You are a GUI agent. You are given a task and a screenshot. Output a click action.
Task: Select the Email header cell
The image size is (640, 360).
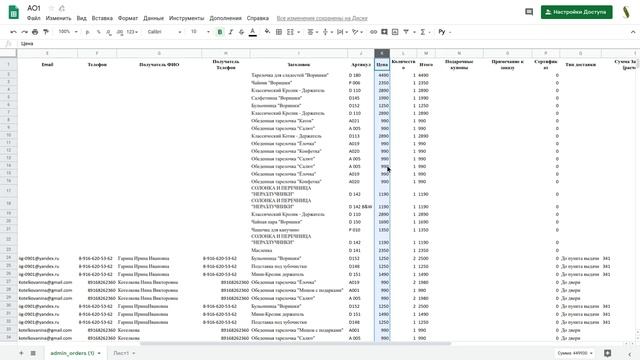47,64
